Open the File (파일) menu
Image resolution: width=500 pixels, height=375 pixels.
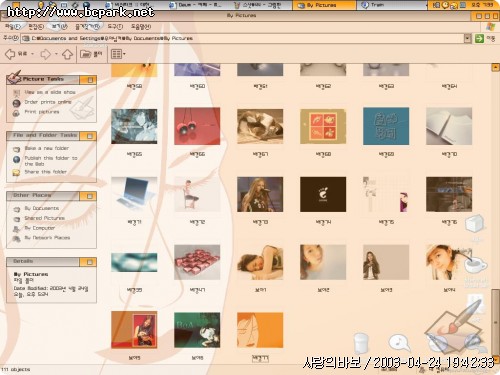[13, 26]
